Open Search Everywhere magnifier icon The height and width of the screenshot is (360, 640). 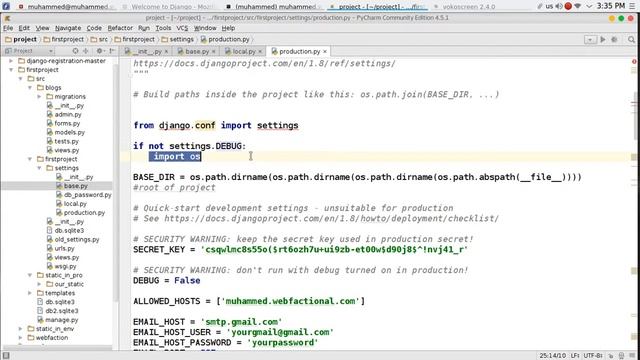[631, 40]
